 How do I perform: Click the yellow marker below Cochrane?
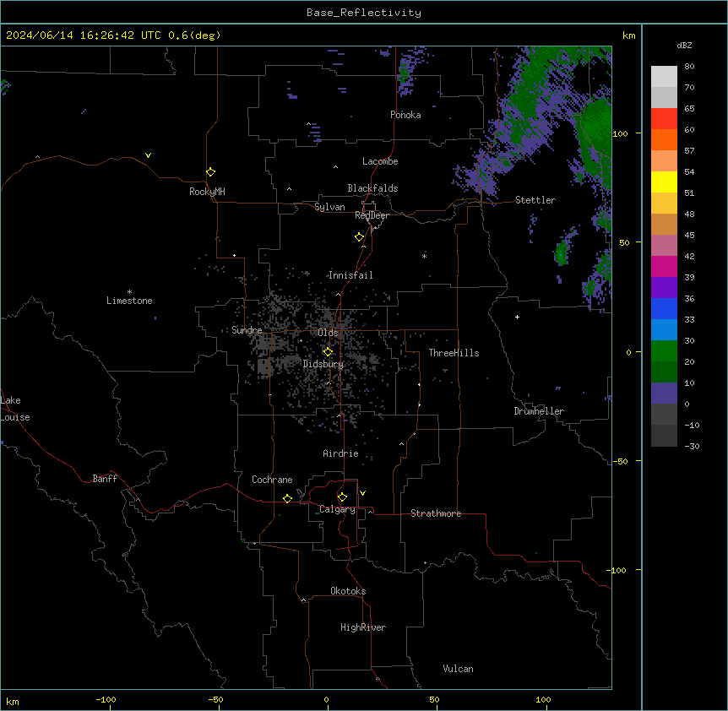287,498
